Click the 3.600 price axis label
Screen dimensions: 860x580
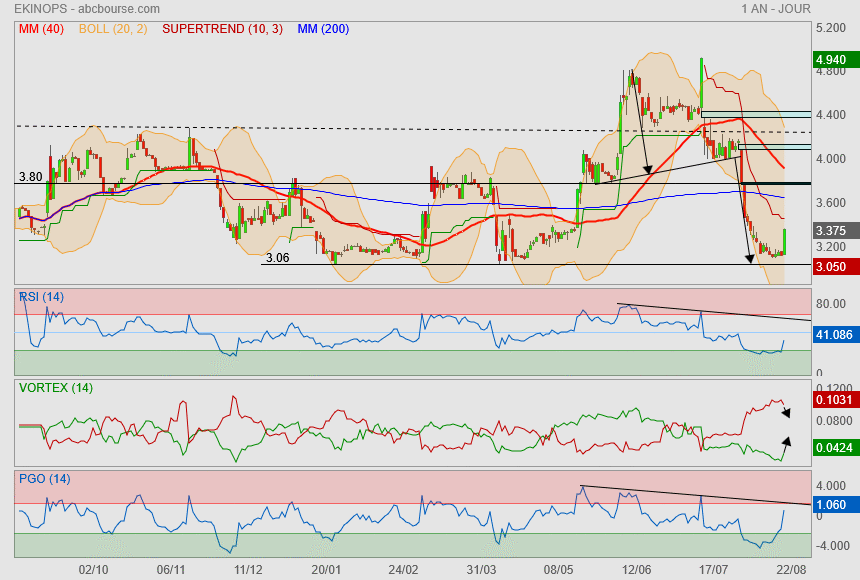click(831, 202)
